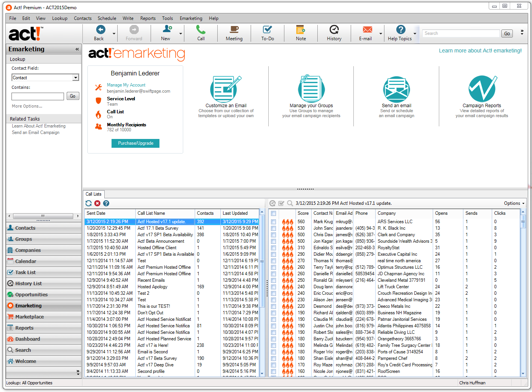
Task: Click in the toolbar Search field
Action: [x=461, y=34]
